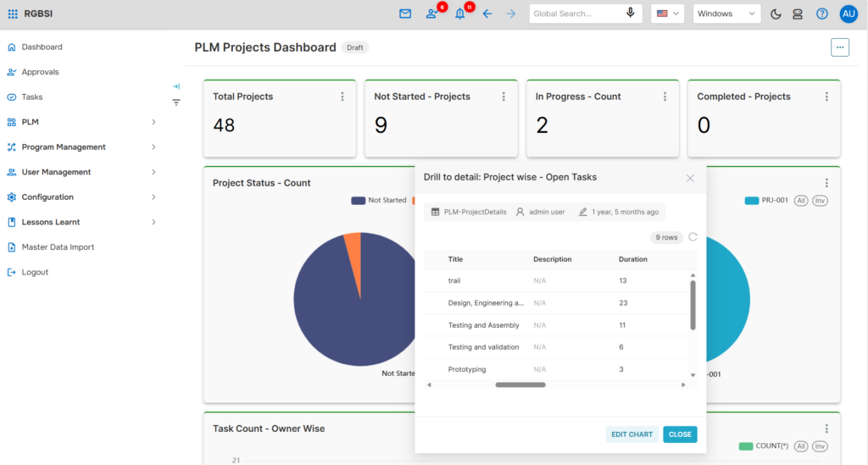
Task: Open the language flag dropdown
Action: point(668,14)
